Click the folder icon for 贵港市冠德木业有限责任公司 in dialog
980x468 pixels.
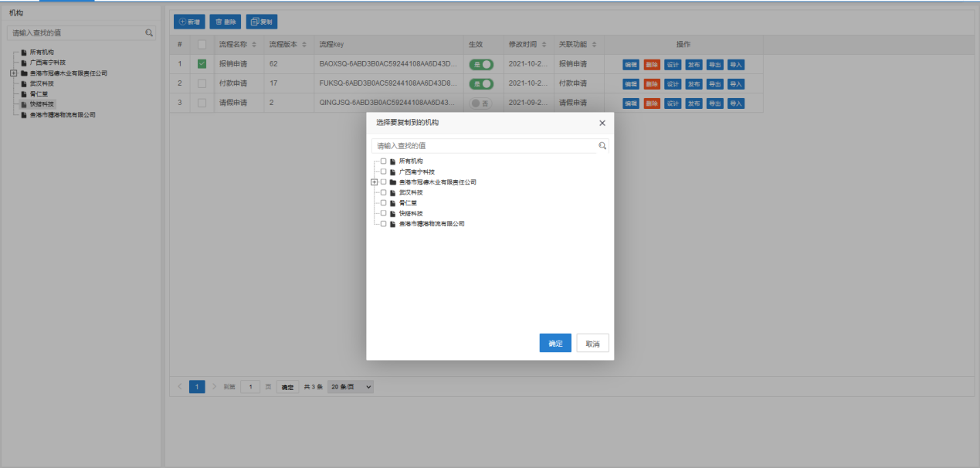tap(393, 182)
